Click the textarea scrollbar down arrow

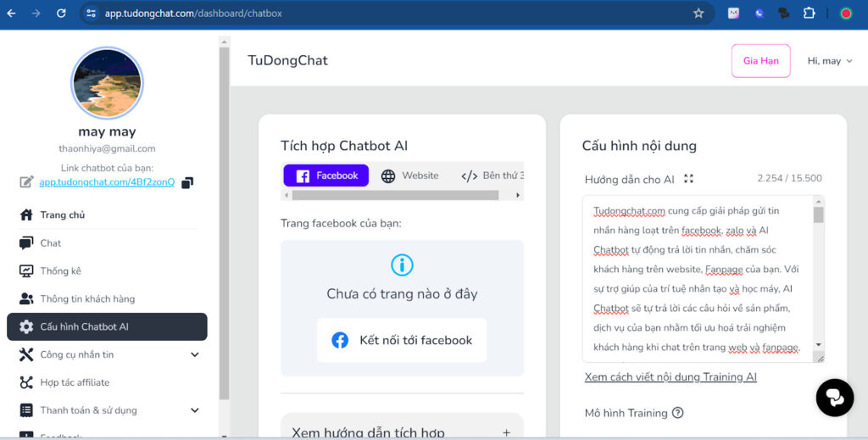click(x=819, y=345)
